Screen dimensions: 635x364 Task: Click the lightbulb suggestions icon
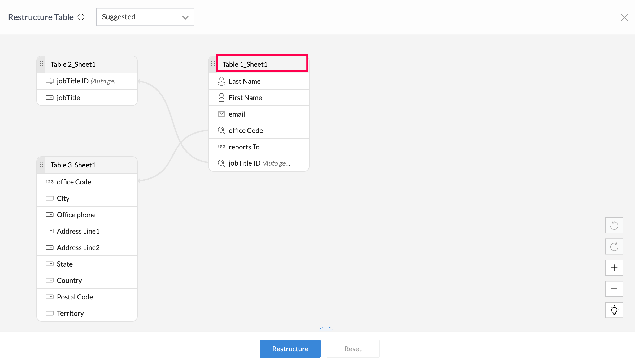tap(614, 310)
